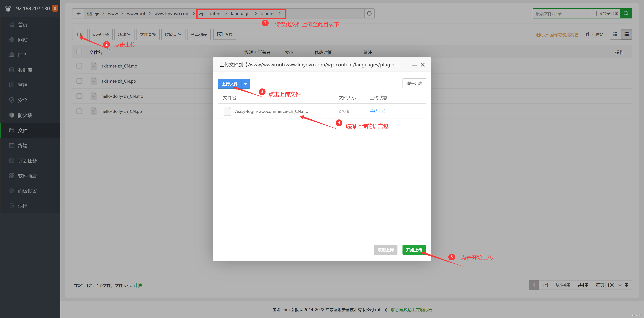Open 软件商店 software store in sidebar

click(x=30, y=176)
